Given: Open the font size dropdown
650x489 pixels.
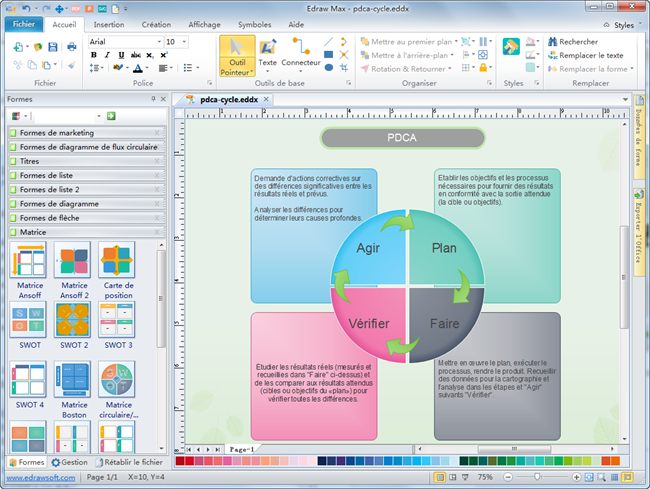Looking at the screenshot, I should pyautogui.click(x=184, y=42).
